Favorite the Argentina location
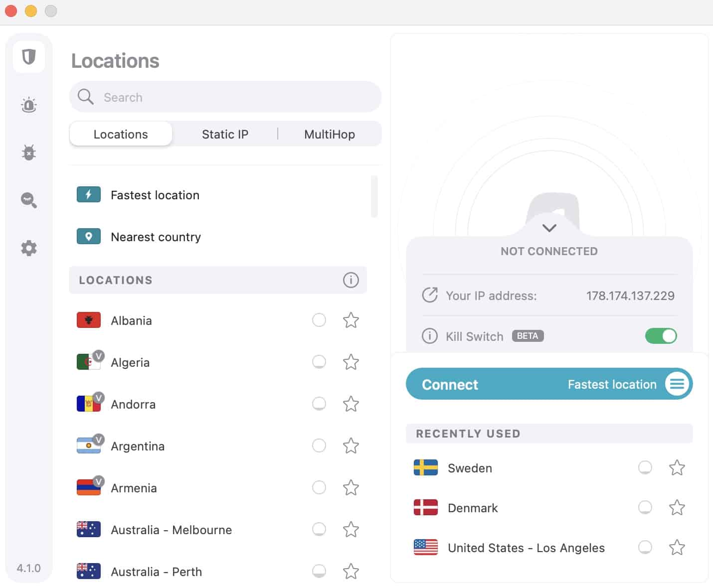 point(351,445)
